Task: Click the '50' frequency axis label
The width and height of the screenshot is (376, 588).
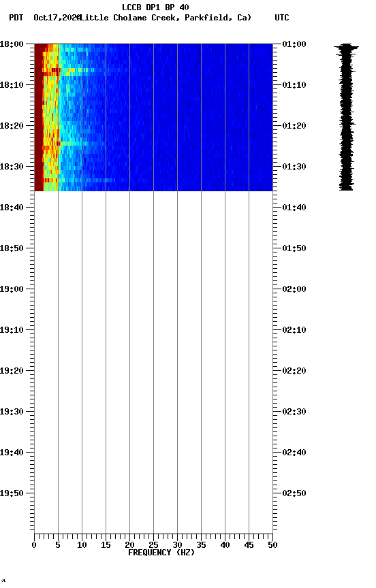Action: click(272, 545)
